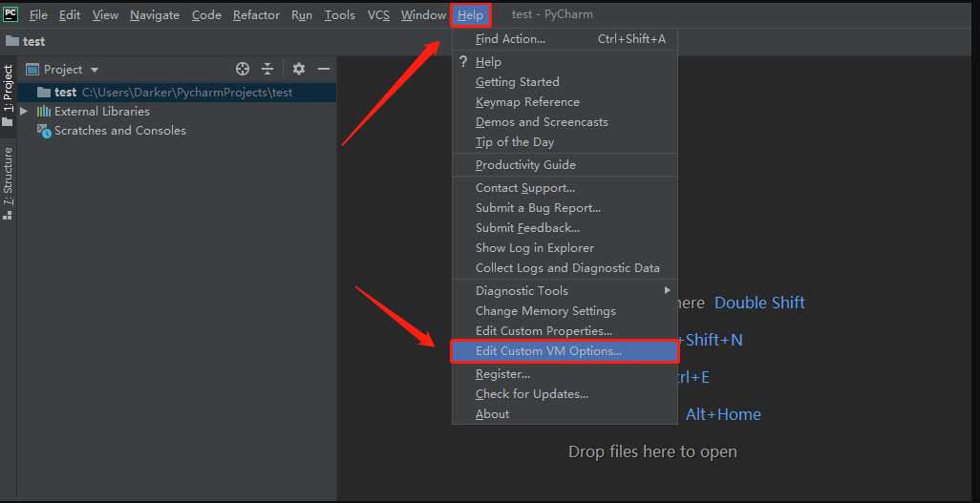
Task: Open the Refactor menu
Action: pos(256,15)
